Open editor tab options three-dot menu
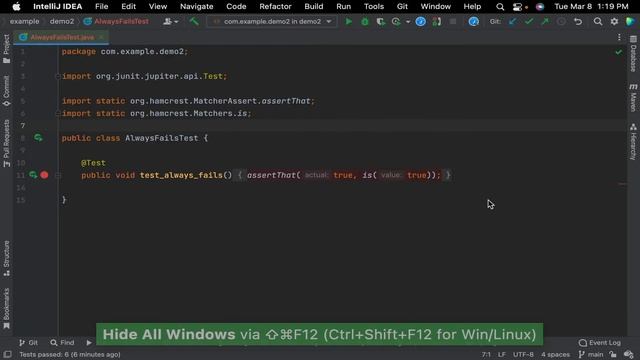The image size is (640, 360). (x=619, y=37)
